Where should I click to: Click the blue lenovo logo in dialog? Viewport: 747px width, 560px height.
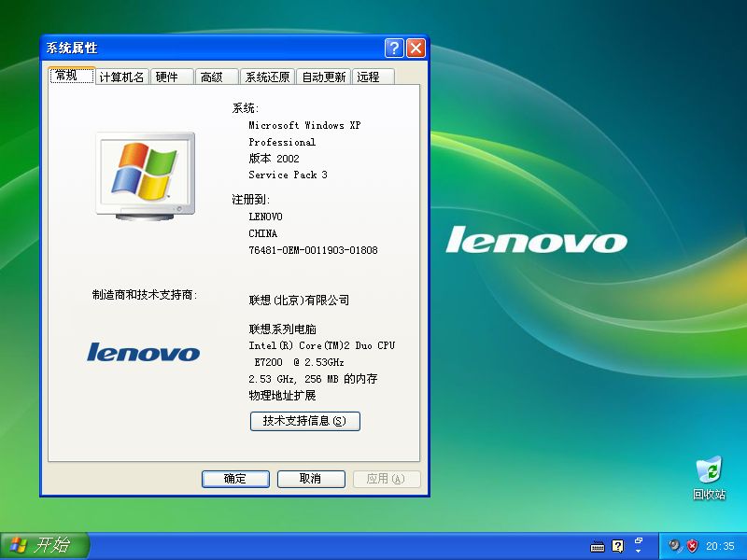[x=143, y=352]
